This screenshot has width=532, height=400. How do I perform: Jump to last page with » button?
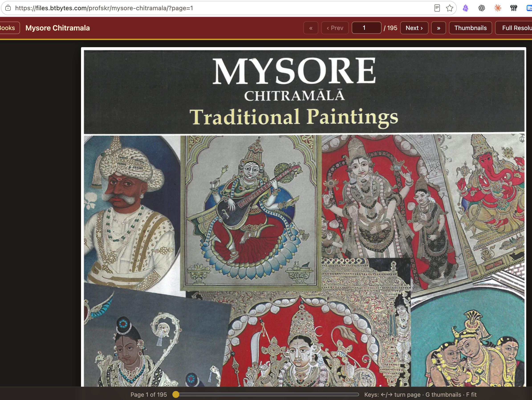pyautogui.click(x=439, y=28)
